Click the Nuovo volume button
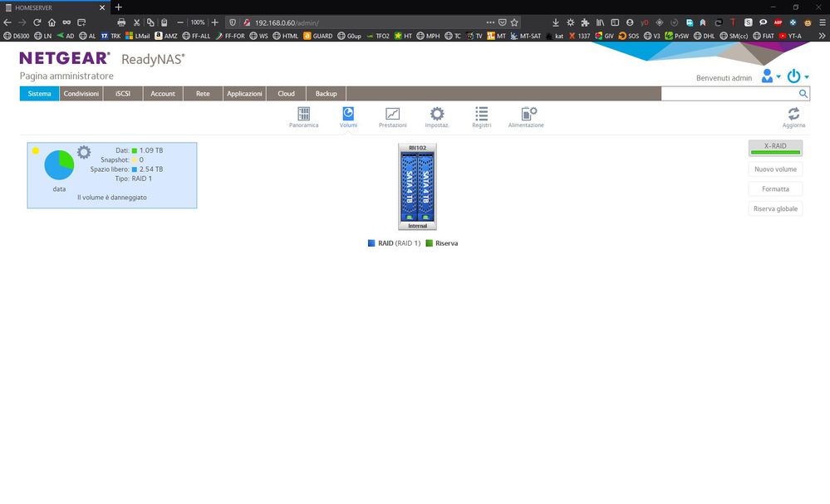 (774, 169)
